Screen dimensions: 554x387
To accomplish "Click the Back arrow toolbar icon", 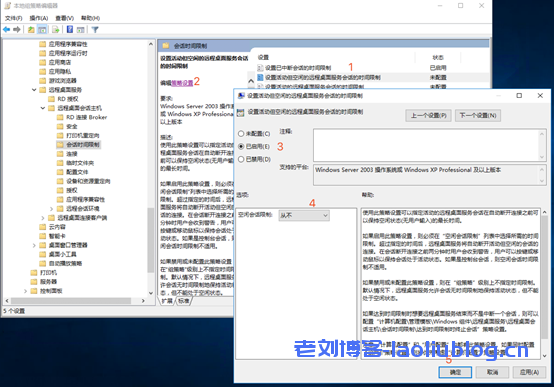I will tap(6, 30).
